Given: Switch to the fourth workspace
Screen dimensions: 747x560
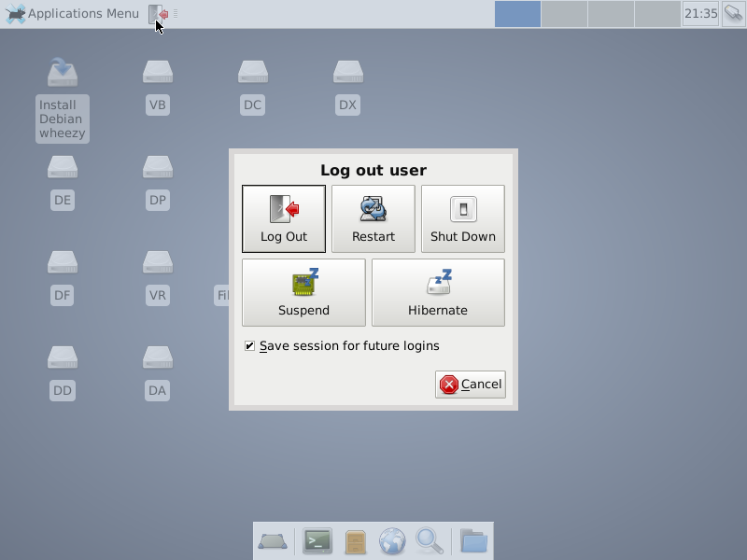Looking at the screenshot, I should point(657,14).
